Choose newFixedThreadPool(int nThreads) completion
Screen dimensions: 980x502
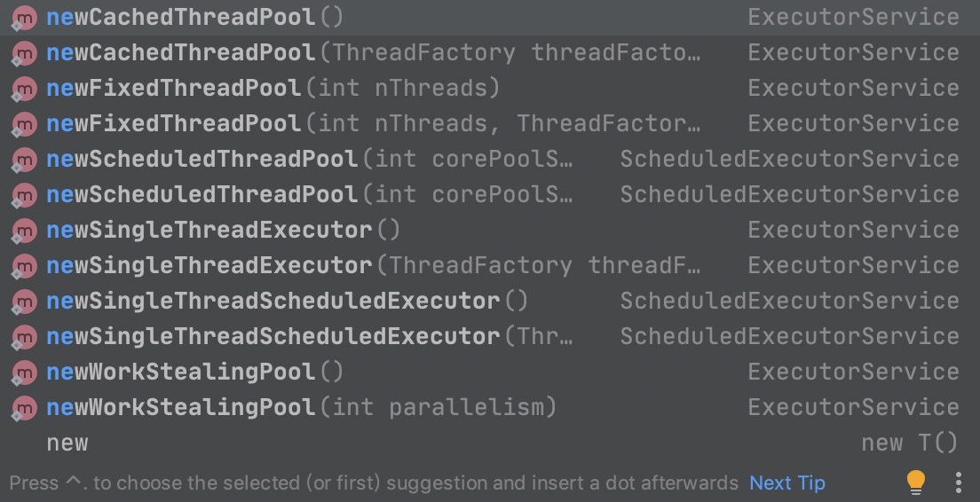pyautogui.click(x=490, y=89)
